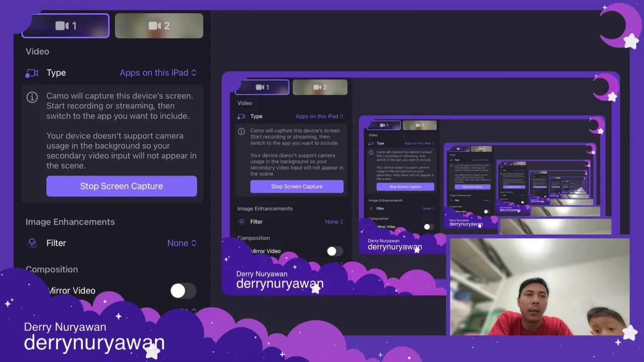Open the Type dropdown 'Apps on this iPad'

[x=158, y=72]
